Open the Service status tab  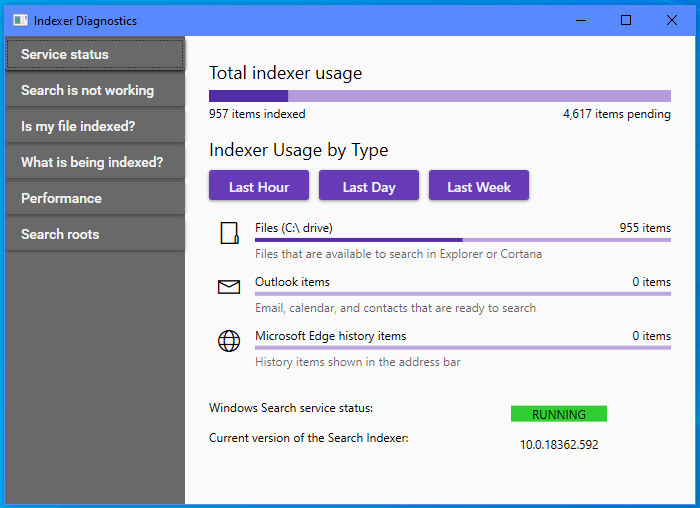(95, 54)
